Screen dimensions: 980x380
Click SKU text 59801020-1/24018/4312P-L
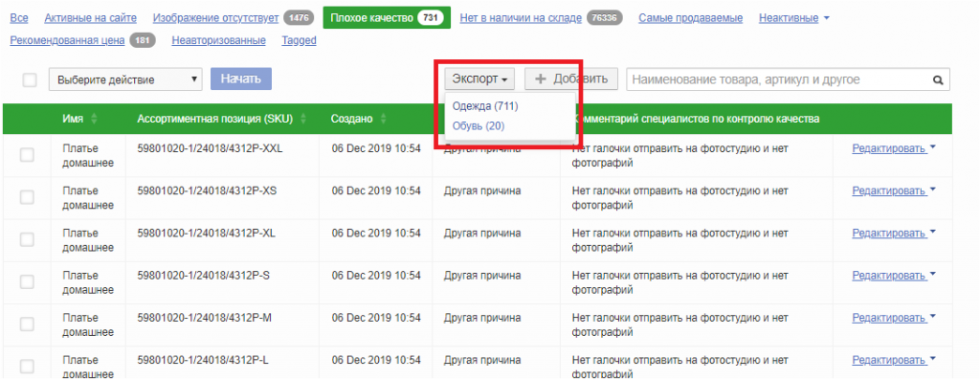[x=204, y=361]
